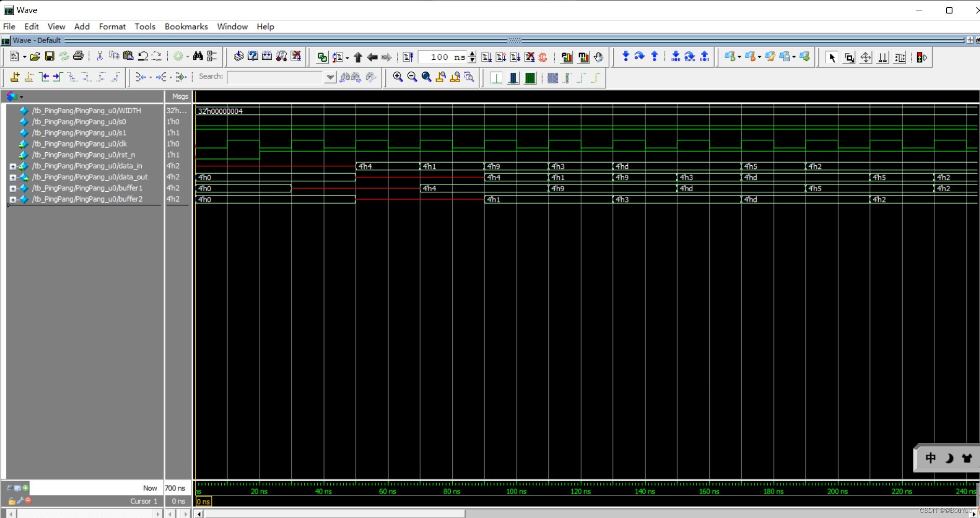Click inside the Search input field
The width and height of the screenshot is (980, 518).
[x=275, y=77]
